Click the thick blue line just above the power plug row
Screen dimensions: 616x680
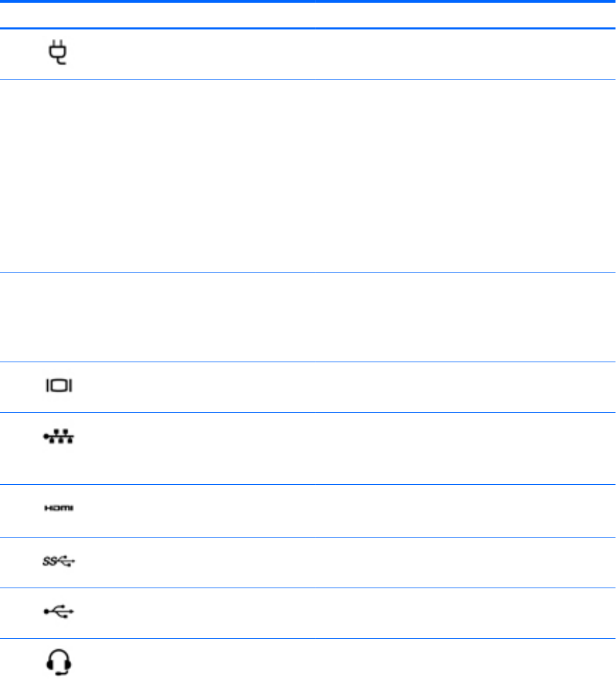(x=308, y=29)
